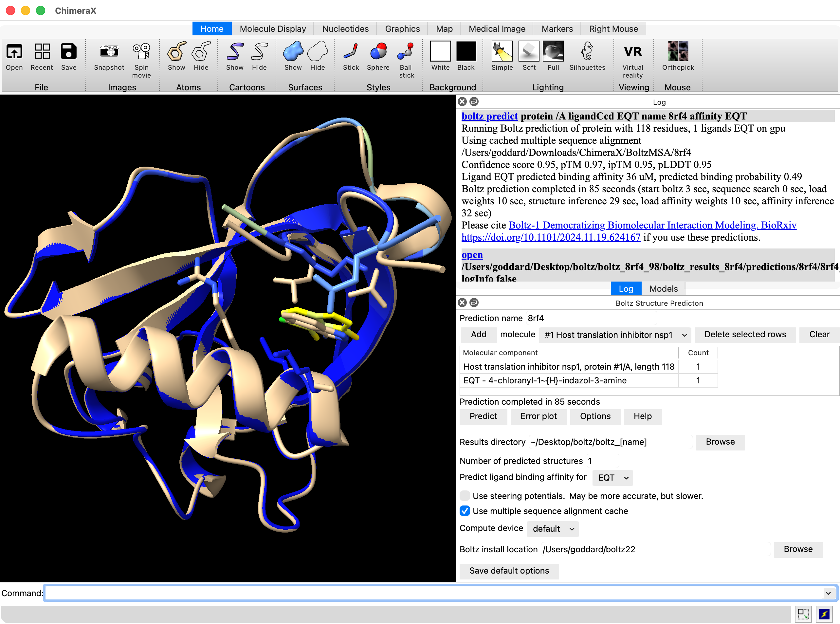Uncheck multiple sequence alignment cache
This screenshot has width=840, height=624.
(465, 511)
